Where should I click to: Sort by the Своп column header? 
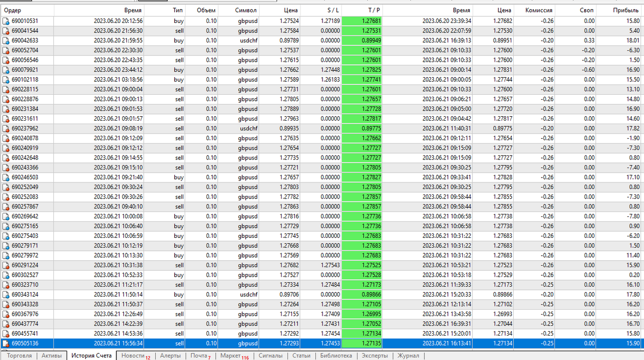(576, 10)
